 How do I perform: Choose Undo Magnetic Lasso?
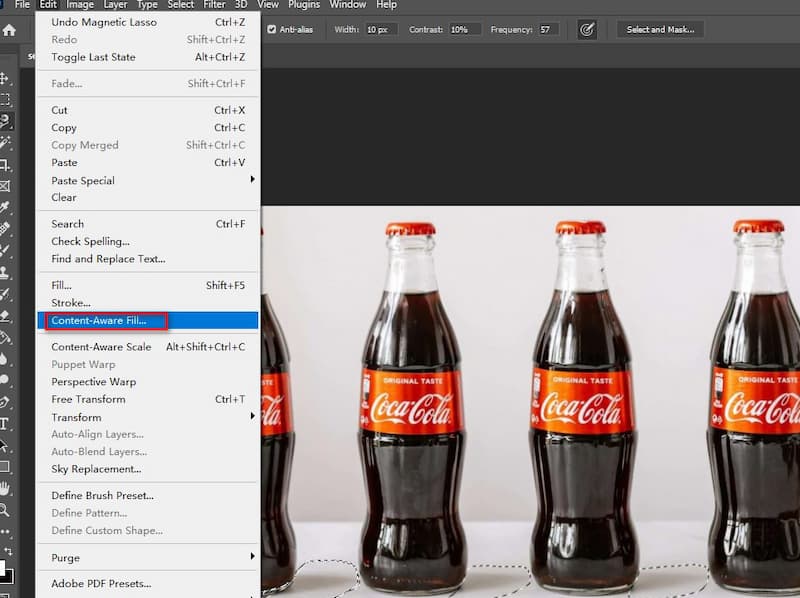point(148,22)
